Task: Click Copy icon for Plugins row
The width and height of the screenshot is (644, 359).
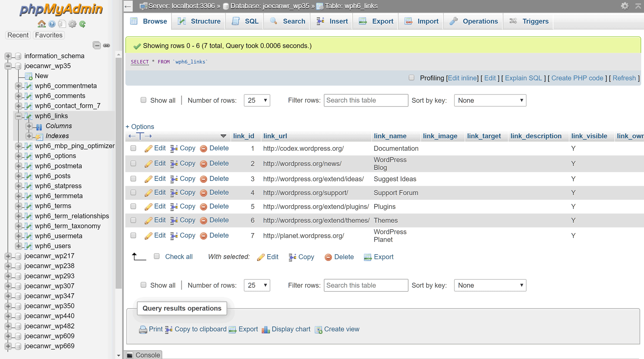Action: 174,206
